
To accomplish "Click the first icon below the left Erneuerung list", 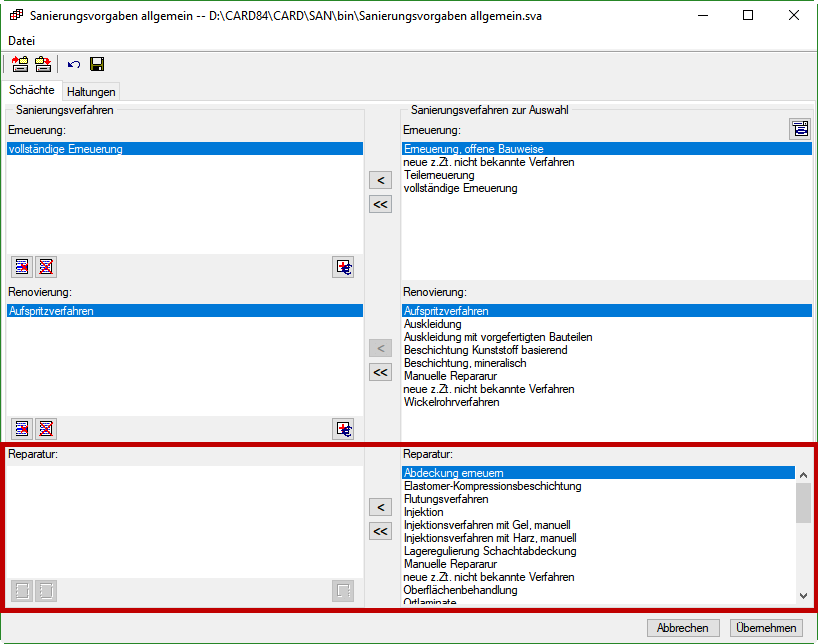I will point(22,267).
